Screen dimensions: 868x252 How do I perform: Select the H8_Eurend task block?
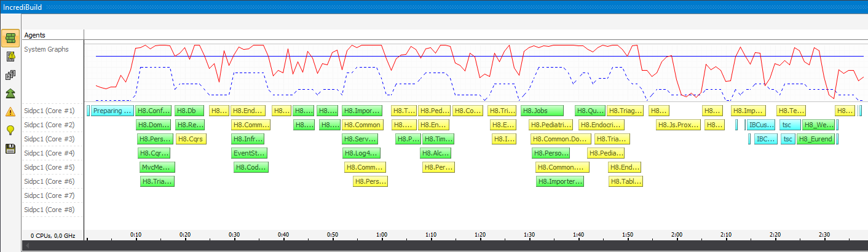[816, 139]
